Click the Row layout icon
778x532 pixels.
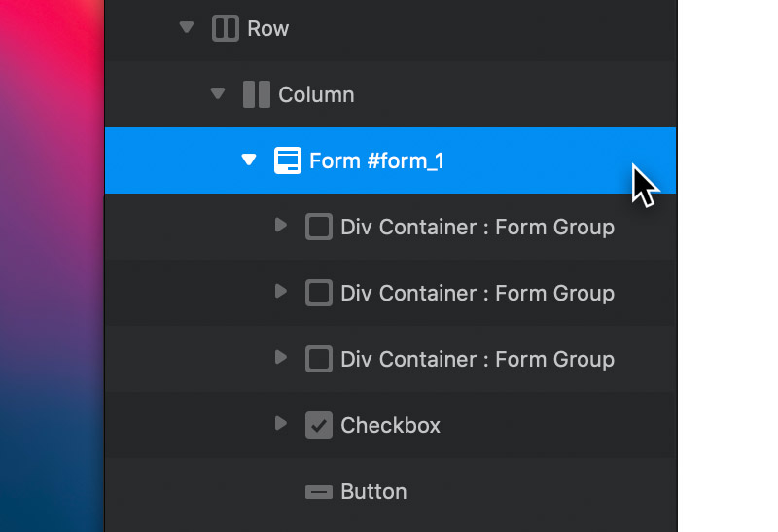coord(226,28)
